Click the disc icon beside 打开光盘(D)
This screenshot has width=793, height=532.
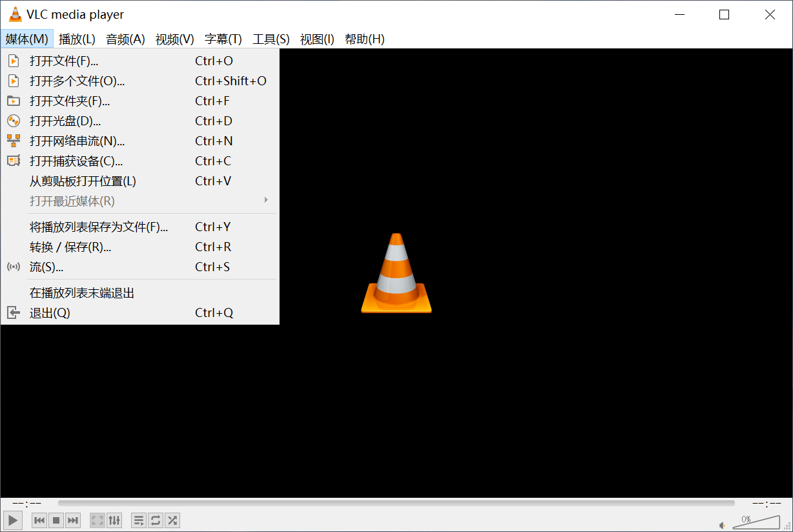point(13,121)
